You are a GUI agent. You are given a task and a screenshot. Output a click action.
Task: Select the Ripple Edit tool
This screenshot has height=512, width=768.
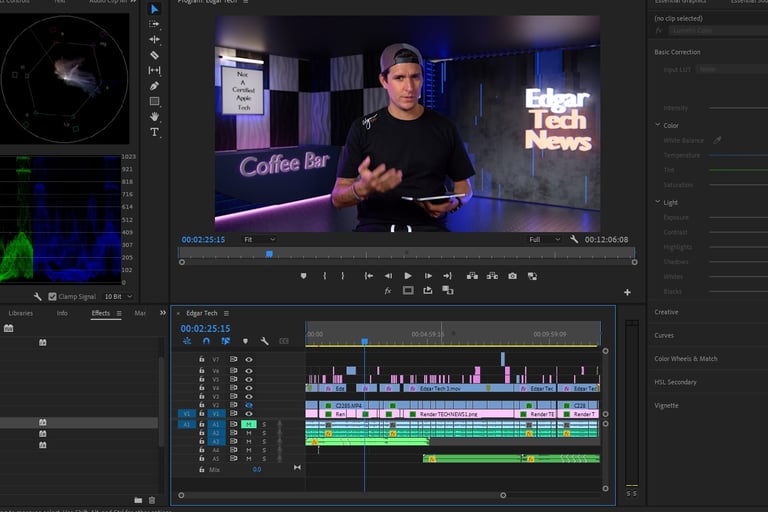pyautogui.click(x=154, y=40)
